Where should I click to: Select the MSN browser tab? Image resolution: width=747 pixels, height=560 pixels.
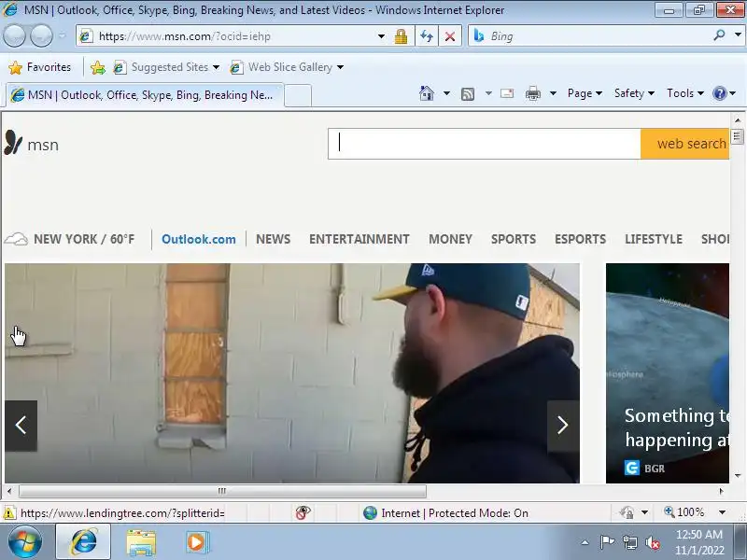[145, 95]
